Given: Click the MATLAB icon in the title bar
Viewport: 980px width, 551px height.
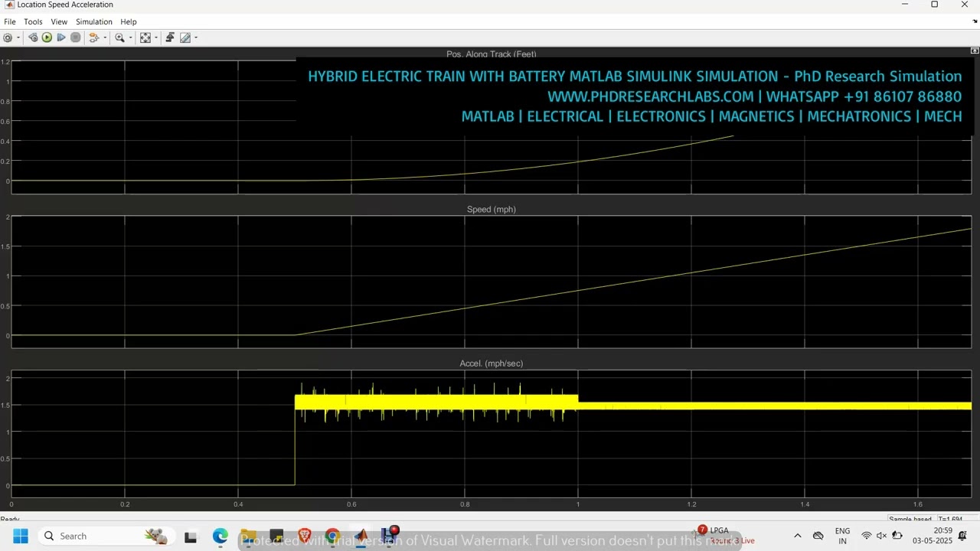Looking at the screenshot, I should tap(8, 5).
